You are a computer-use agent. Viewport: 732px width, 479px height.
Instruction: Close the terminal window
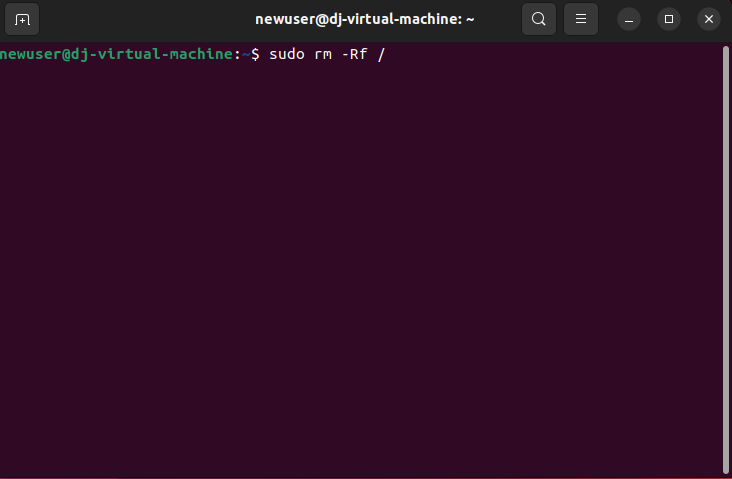tap(709, 19)
